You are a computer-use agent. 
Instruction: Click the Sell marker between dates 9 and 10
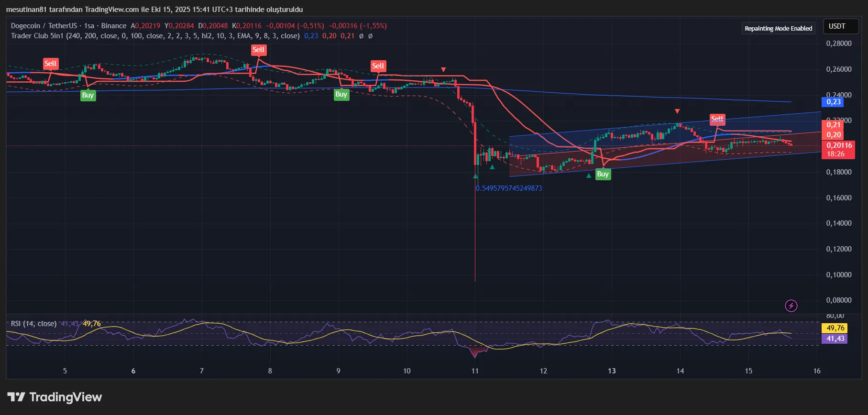(x=378, y=66)
